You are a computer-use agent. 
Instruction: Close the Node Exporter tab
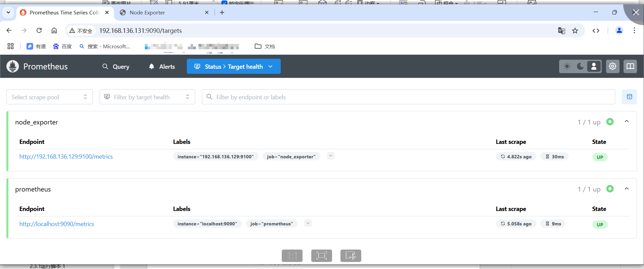tap(207, 12)
